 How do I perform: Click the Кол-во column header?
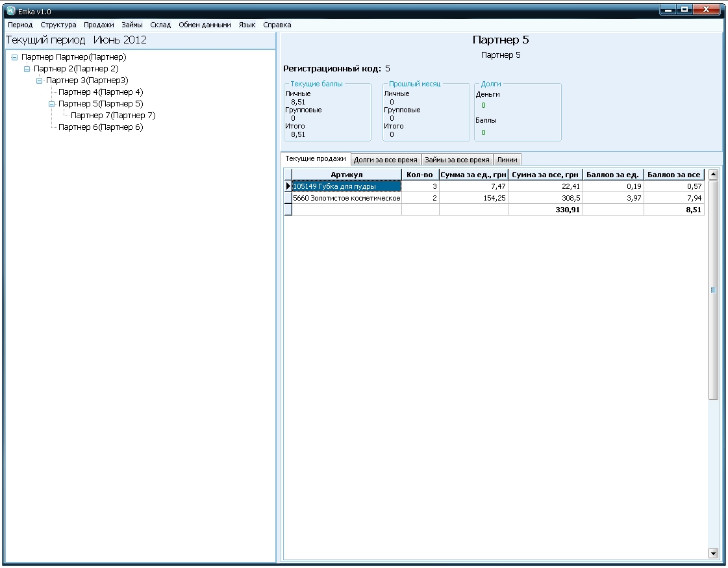coord(420,175)
